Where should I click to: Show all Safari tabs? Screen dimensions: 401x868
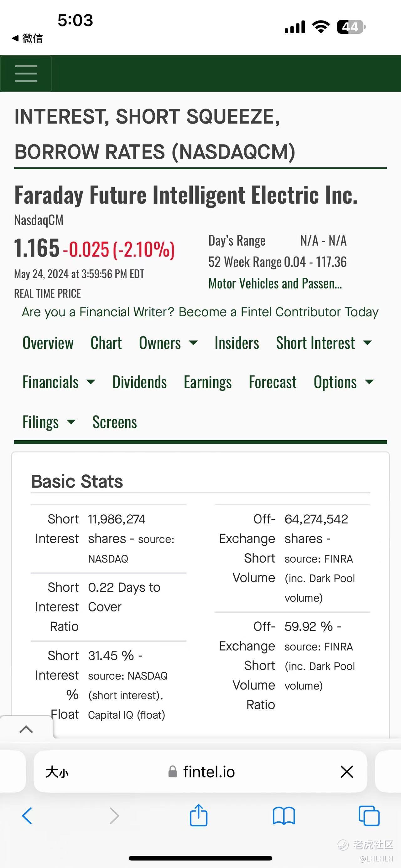[369, 816]
